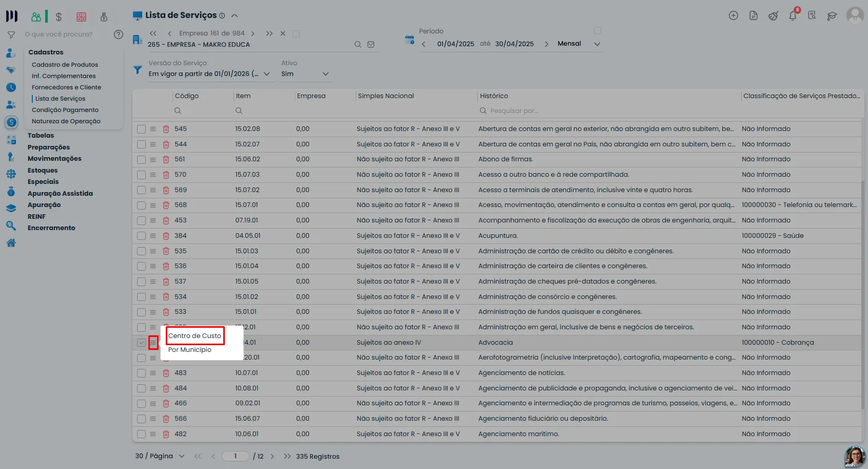
Task: Select Centro de Custo in context menu
Action: pyautogui.click(x=195, y=336)
